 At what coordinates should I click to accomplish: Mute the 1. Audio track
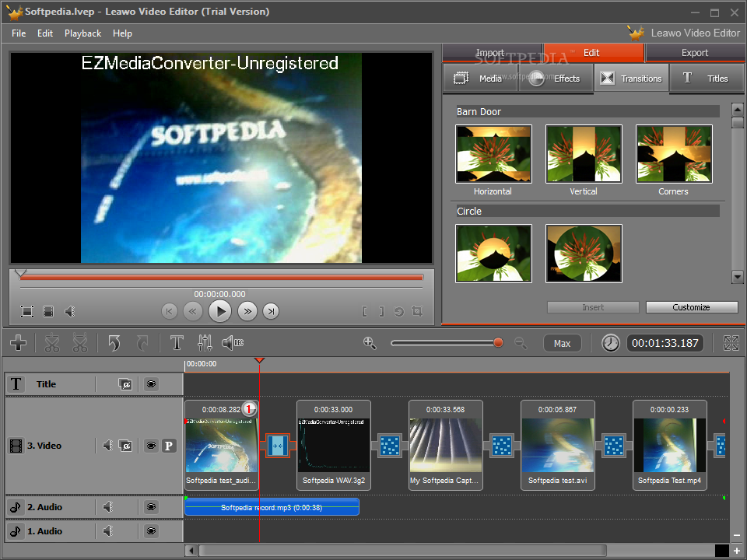[x=107, y=530]
